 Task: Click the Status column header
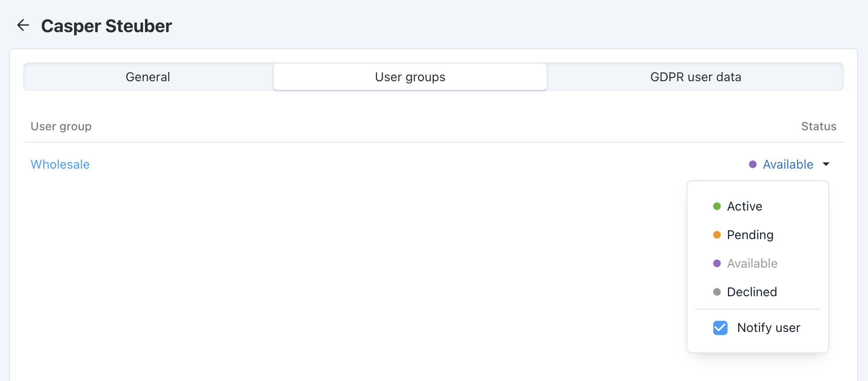pos(818,126)
